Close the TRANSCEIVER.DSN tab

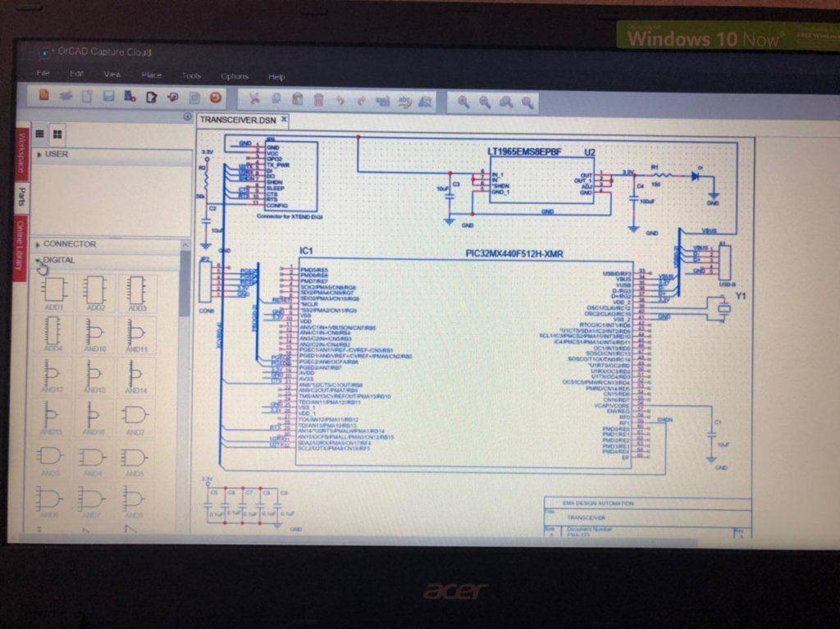click(x=284, y=119)
